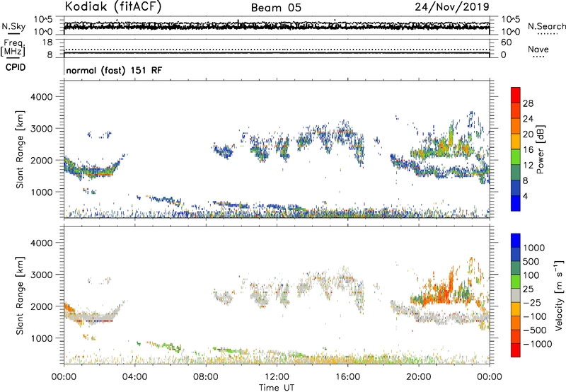Click the 24 label on Power scale
The width and height of the screenshot is (566, 392).
tap(528, 119)
